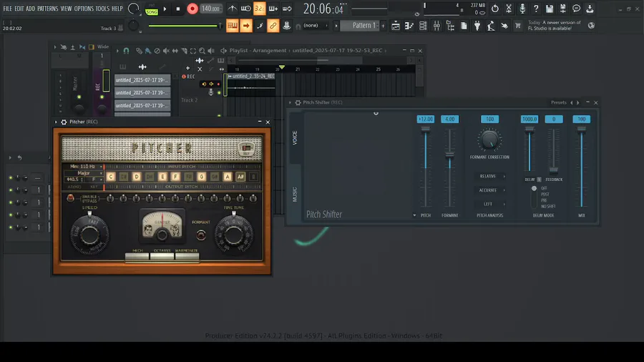This screenshot has height=362, width=644.
Task: Select the Playlist mute tool
Action: pyautogui.click(x=166, y=51)
